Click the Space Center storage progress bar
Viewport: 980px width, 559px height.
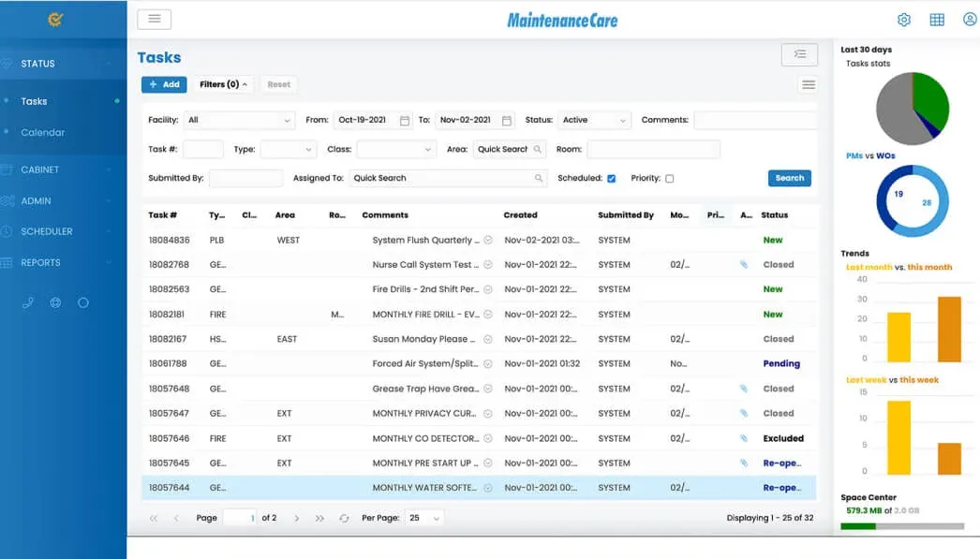pyautogui.click(x=902, y=526)
